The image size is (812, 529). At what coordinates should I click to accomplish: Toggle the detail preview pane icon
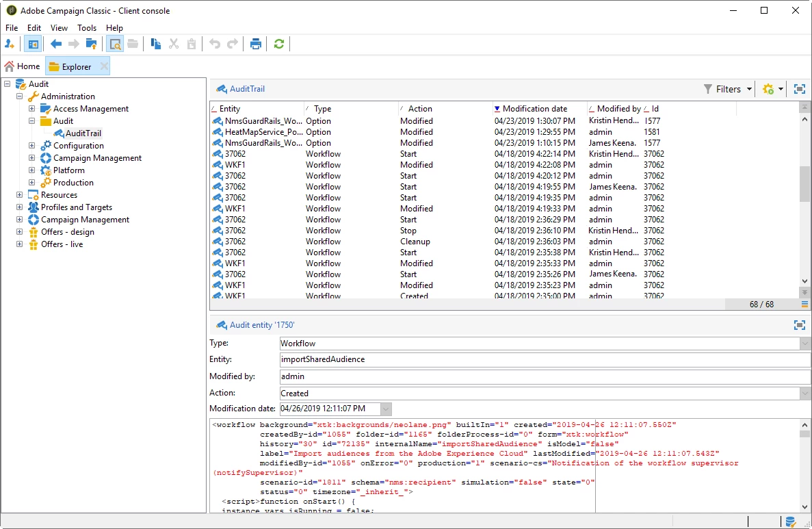coord(115,44)
